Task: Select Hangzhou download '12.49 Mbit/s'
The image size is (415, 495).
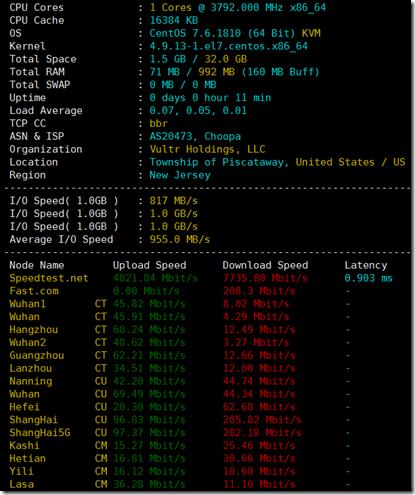Action: click(259, 330)
